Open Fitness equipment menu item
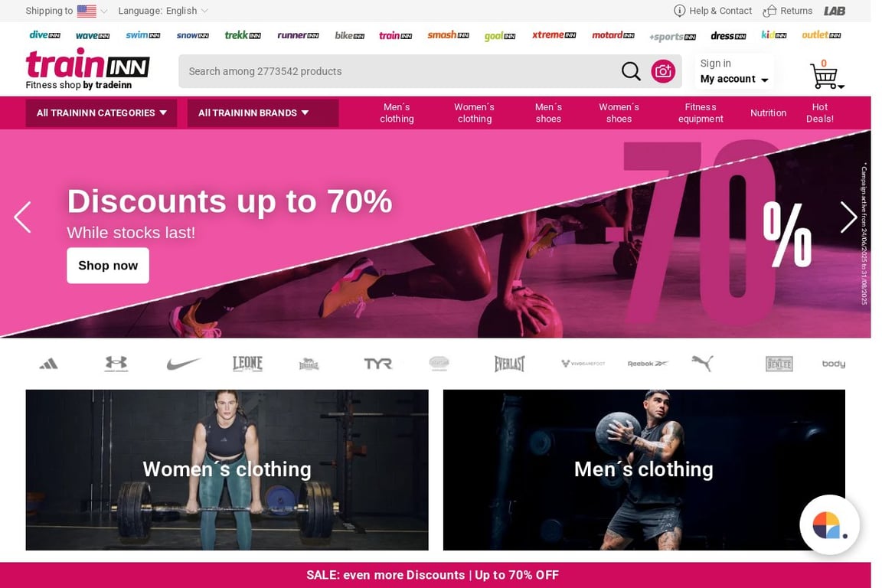882x588 pixels. coord(701,113)
